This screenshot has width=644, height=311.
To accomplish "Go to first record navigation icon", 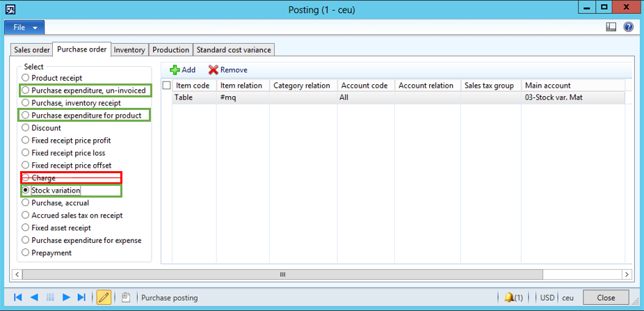I will (18, 297).
